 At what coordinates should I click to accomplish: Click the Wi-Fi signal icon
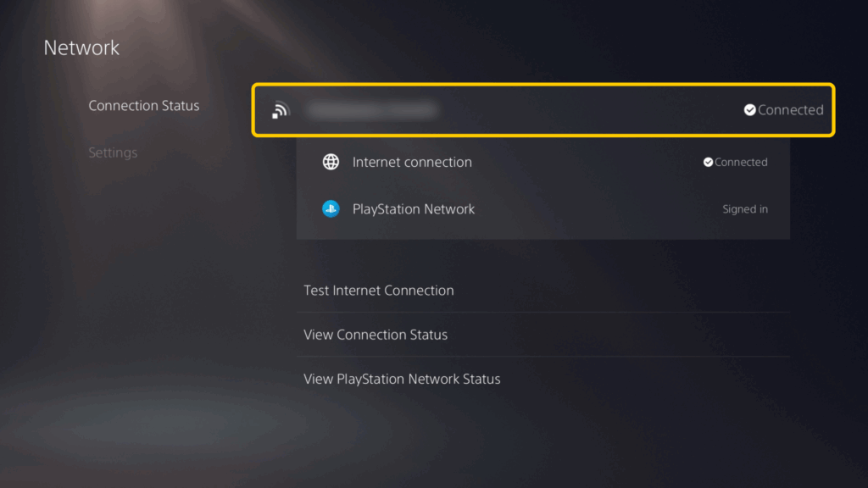coord(281,110)
